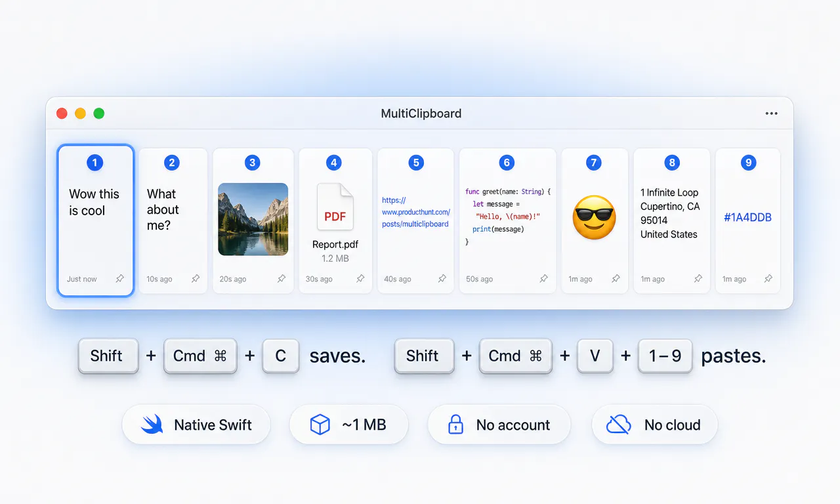
Task: Click number badge 2 on second clip
Action: [x=172, y=163]
